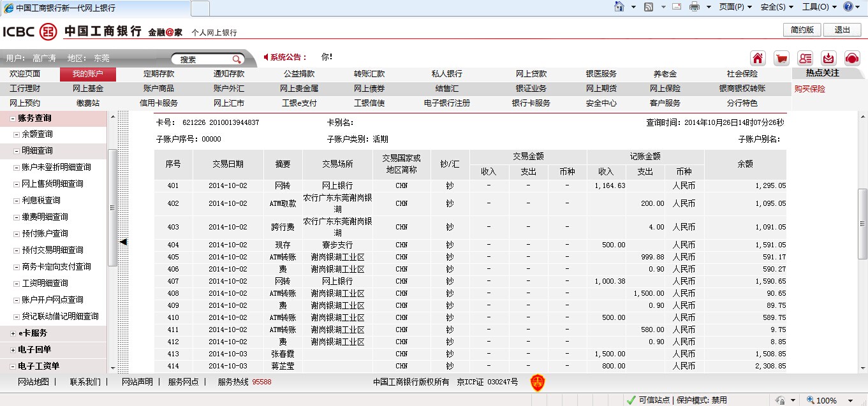Click the headset customer service icon

pos(851,58)
